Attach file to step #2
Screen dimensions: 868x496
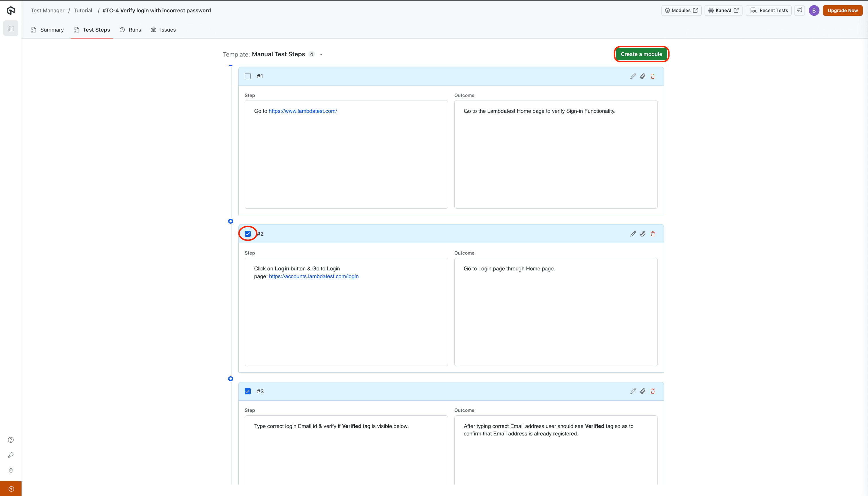(643, 234)
